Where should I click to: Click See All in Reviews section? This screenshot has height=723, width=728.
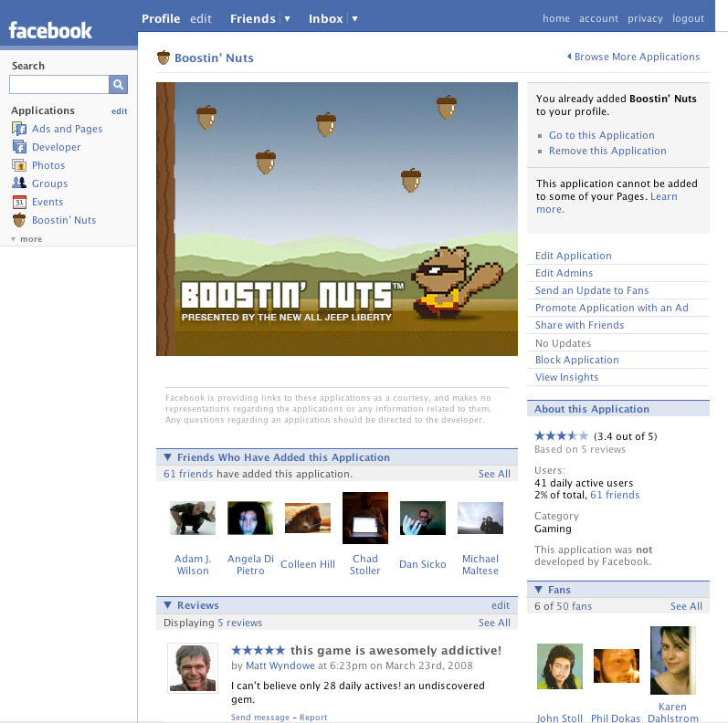494,623
